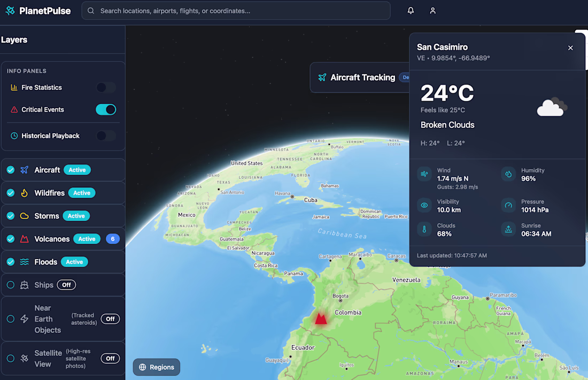Click the Satellite View satellite icon

25,359
